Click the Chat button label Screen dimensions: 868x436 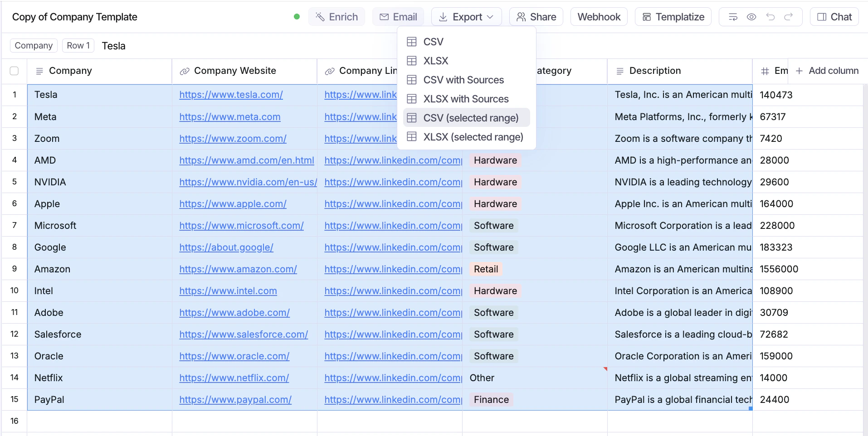(841, 17)
